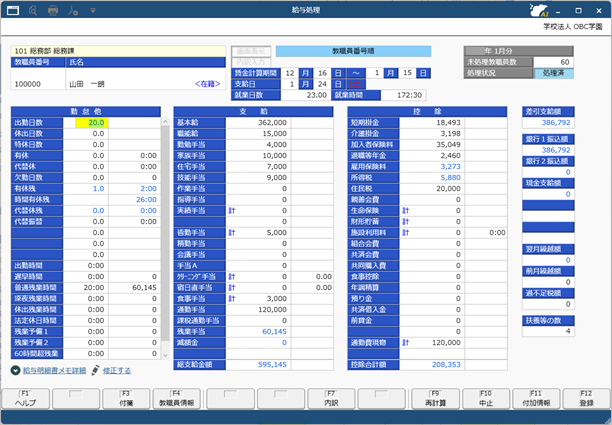Viewport: 612px width, 425px height.
Task: Click the F9 再計算 button
Action: click(435, 398)
